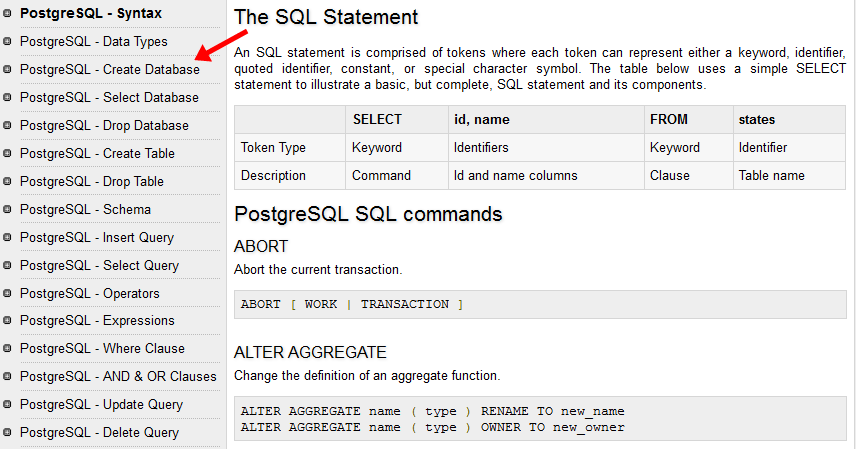
Task: Go to PostgreSQL - Select Query
Action: click(x=99, y=266)
